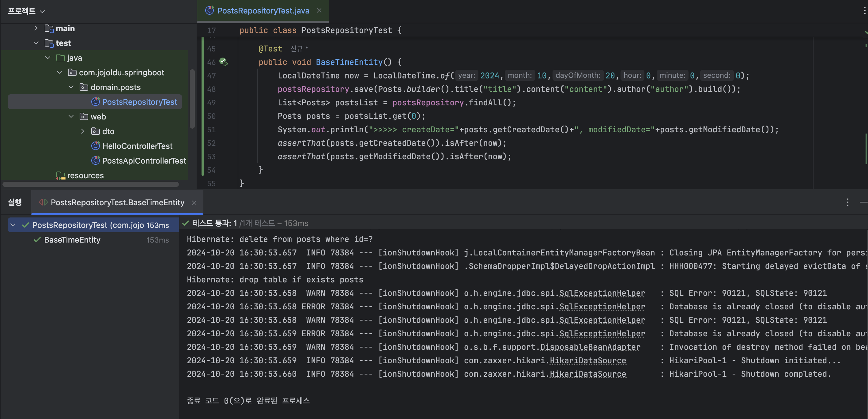Image resolution: width=868 pixels, height=419 pixels.
Task: Click the resources folder icon
Action: 61,176
